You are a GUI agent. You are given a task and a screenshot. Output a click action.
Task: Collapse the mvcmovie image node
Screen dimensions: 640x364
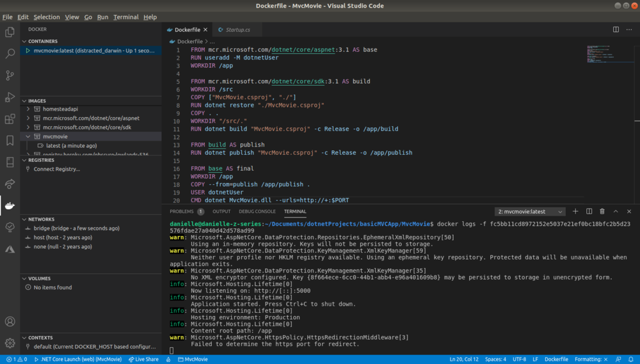(x=28, y=137)
